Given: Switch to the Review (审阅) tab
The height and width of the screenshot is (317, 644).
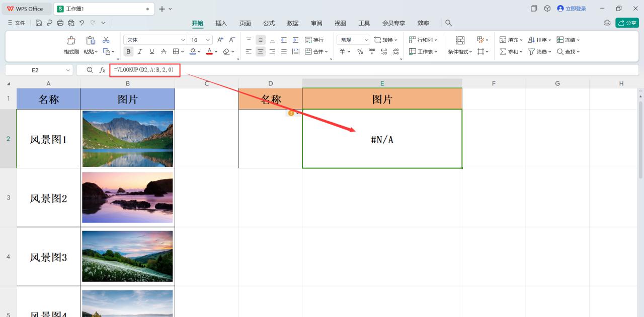Looking at the screenshot, I should [x=316, y=23].
